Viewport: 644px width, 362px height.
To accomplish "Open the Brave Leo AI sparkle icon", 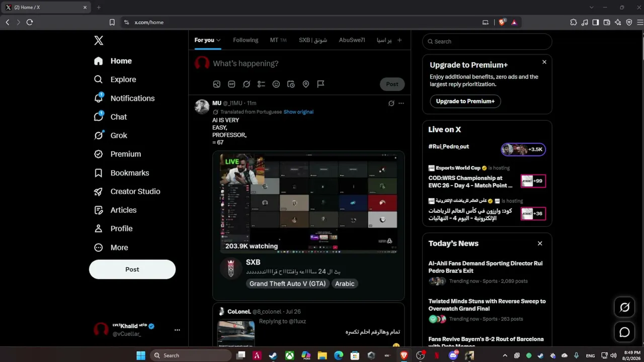I will coord(618,22).
